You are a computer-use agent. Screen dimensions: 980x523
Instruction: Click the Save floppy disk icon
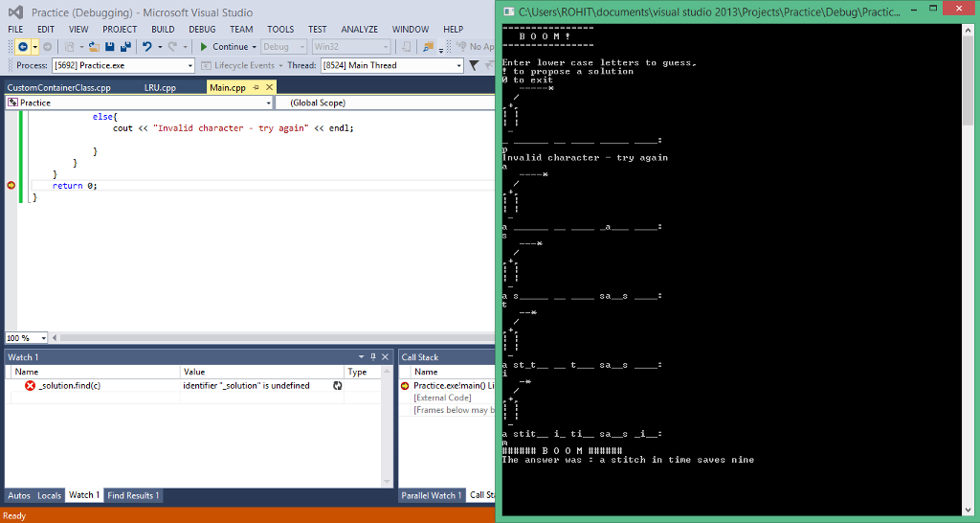click(x=109, y=47)
